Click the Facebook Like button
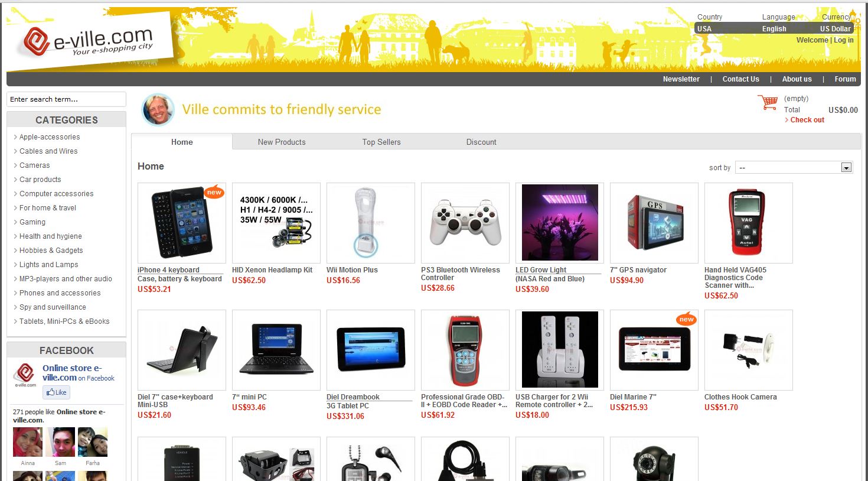 56,392
